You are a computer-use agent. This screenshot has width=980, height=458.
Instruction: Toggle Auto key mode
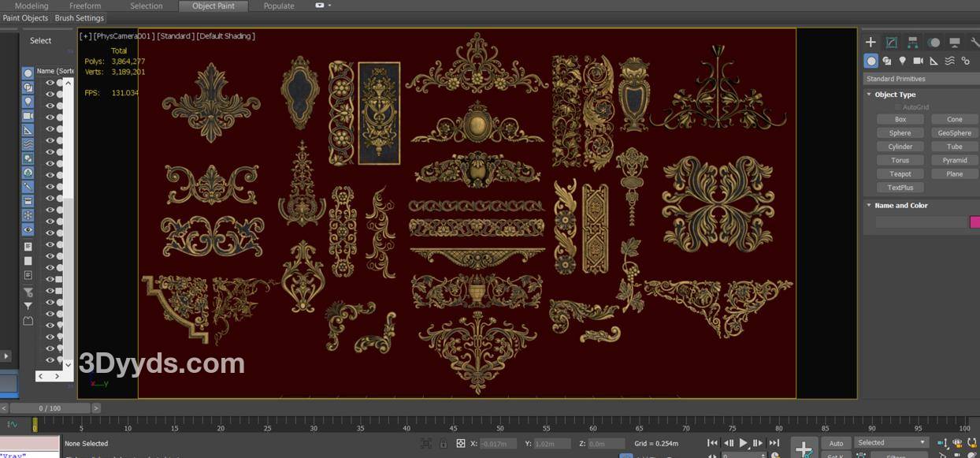pyautogui.click(x=836, y=443)
